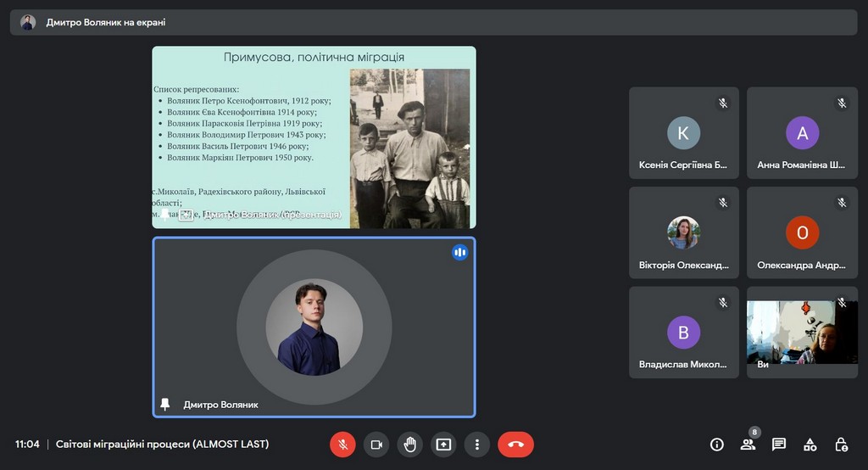Unmute the microphone in bottom toolbar
The height and width of the screenshot is (470, 868).
tap(342, 445)
